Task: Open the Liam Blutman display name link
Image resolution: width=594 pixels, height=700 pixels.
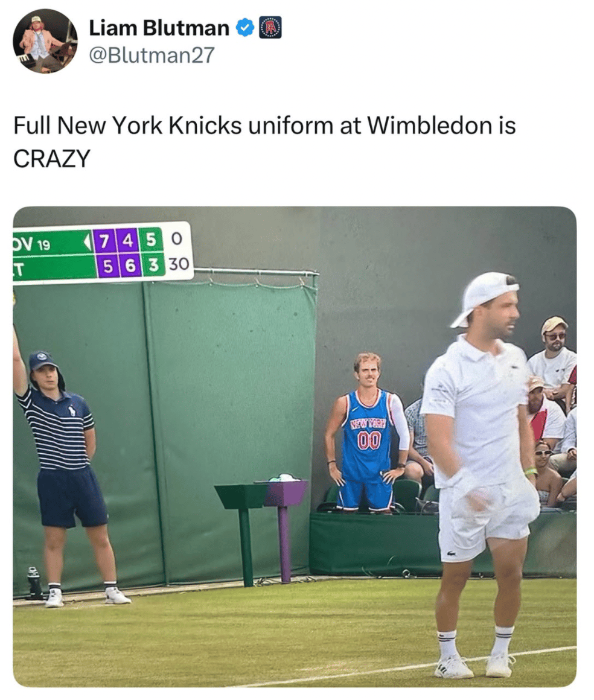Action: click(159, 28)
